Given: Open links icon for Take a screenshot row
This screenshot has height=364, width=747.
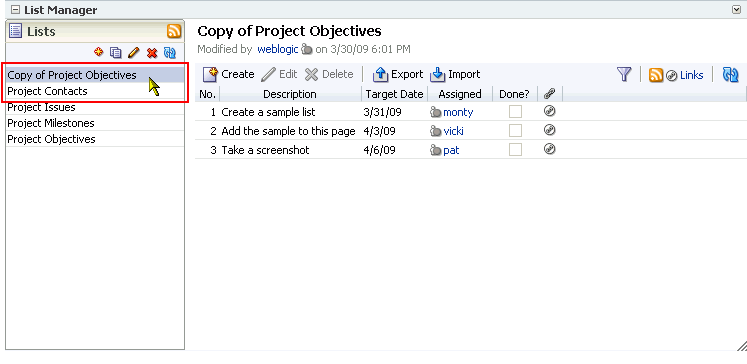Looking at the screenshot, I should [550, 149].
